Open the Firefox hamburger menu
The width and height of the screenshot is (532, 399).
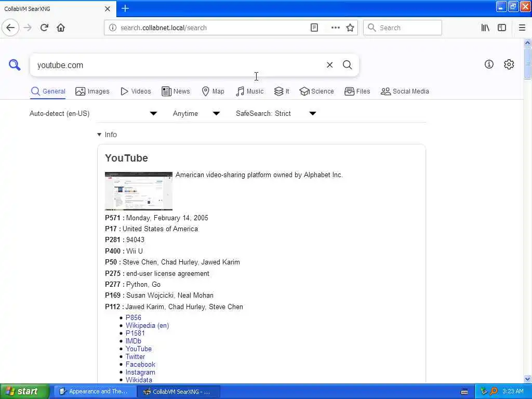coord(522,28)
